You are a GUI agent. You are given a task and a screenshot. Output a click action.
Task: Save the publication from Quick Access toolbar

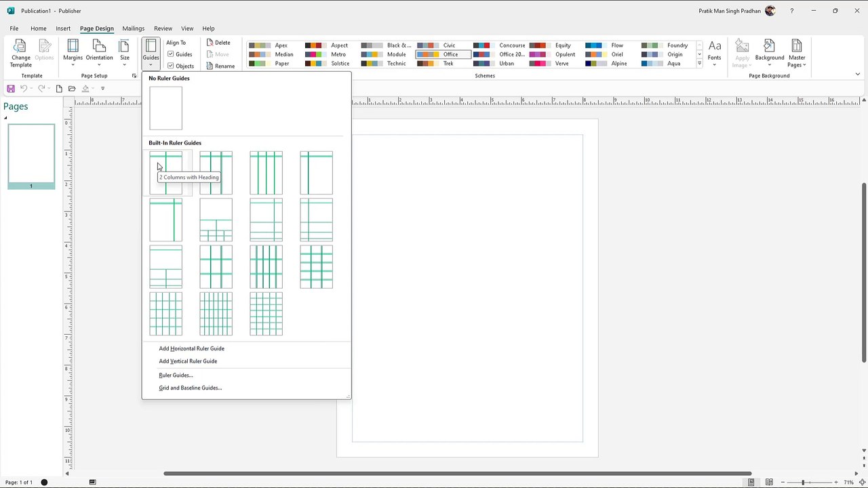coord(11,89)
